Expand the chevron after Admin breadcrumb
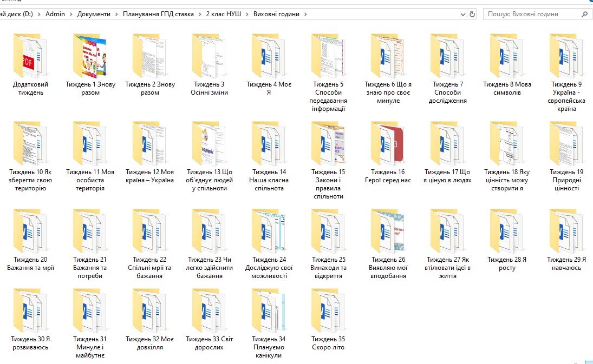593x364 pixels. tap(71, 15)
